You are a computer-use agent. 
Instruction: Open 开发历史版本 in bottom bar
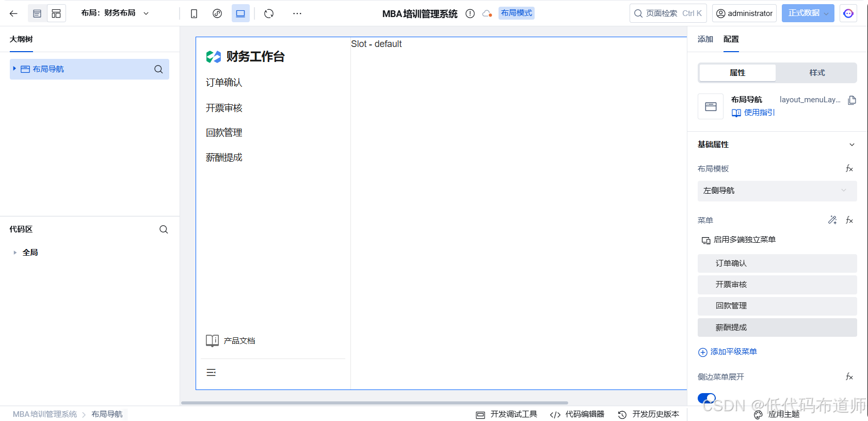pos(649,414)
